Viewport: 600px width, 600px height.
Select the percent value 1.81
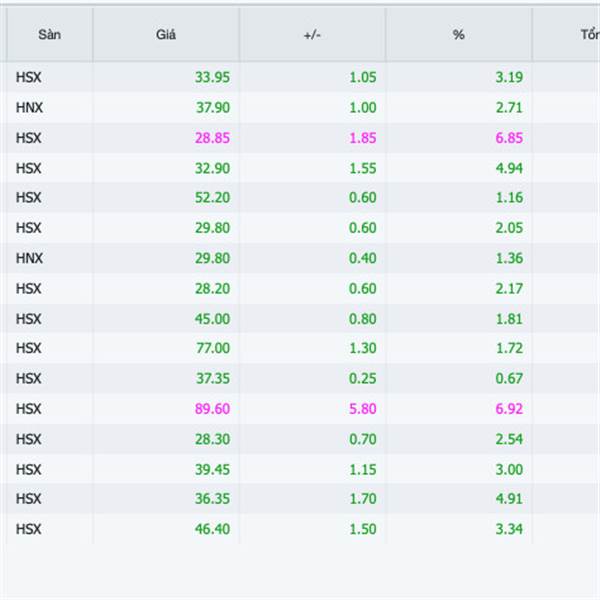(x=509, y=319)
